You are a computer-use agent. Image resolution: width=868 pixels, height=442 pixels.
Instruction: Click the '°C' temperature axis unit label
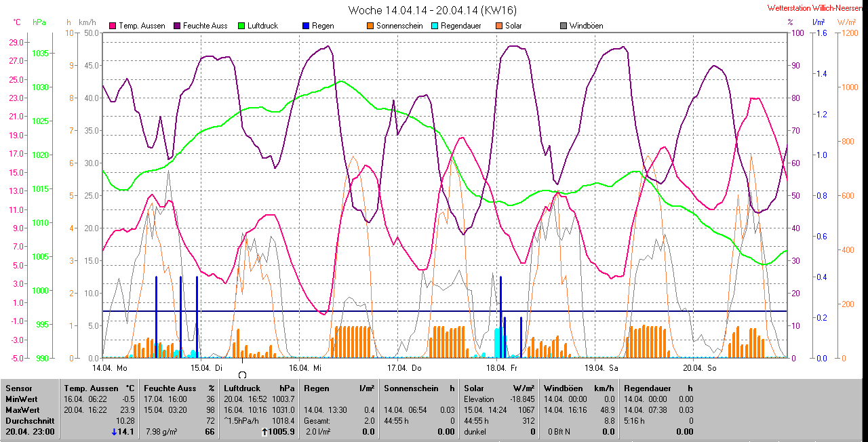(18, 22)
